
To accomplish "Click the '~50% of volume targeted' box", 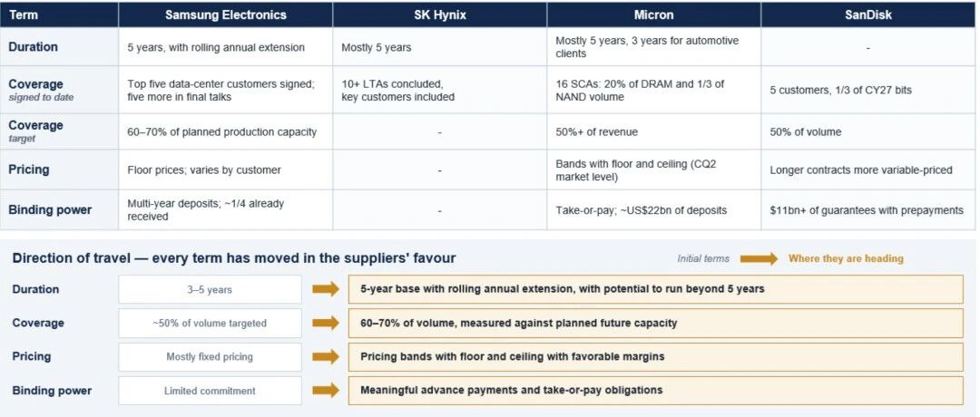I will pos(210,324).
